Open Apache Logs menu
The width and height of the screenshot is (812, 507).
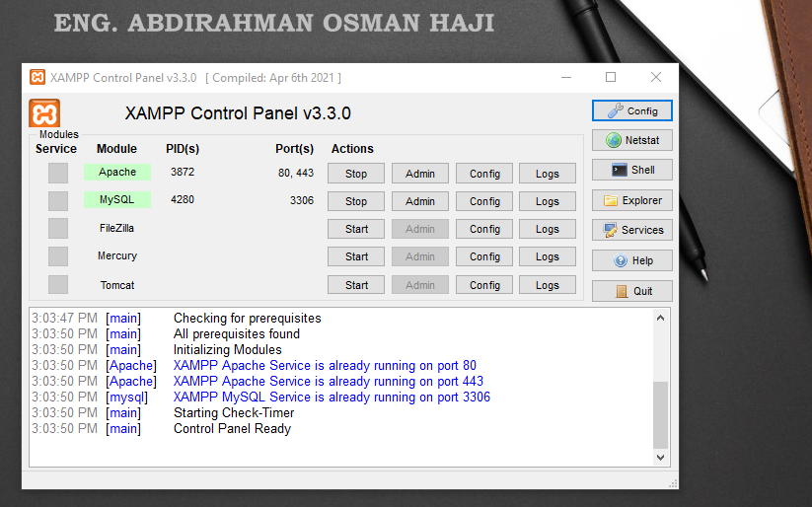click(x=548, y=174)
